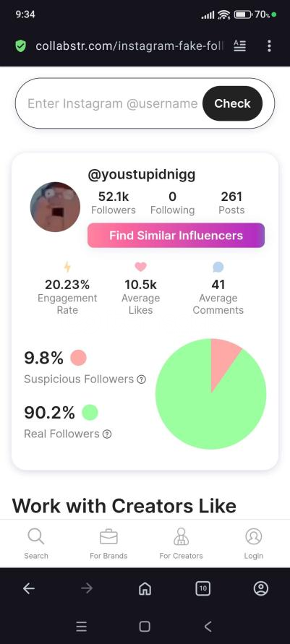Focus the Instagram username input field

tap(113, 103)
